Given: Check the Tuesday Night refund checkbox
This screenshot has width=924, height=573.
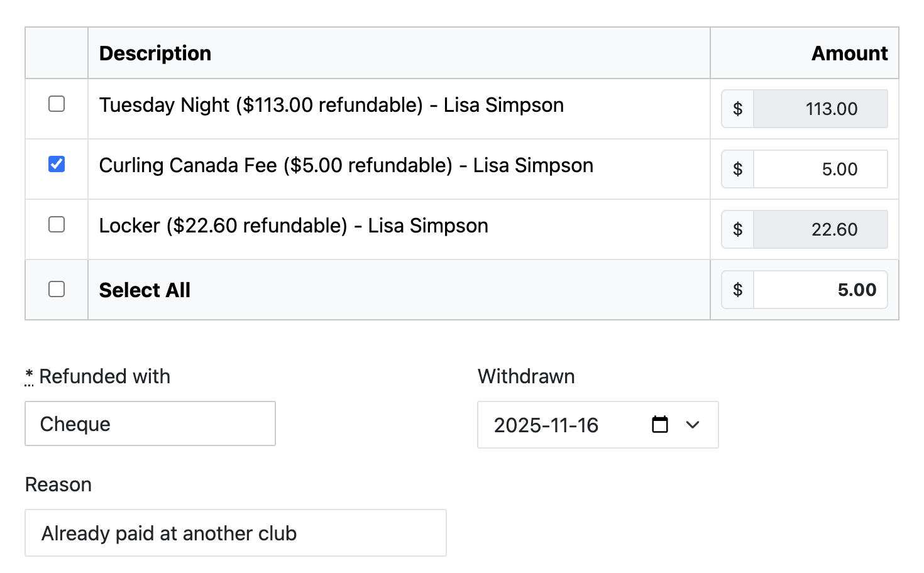Looking at the screenshot, I should (x=56, y=104).
